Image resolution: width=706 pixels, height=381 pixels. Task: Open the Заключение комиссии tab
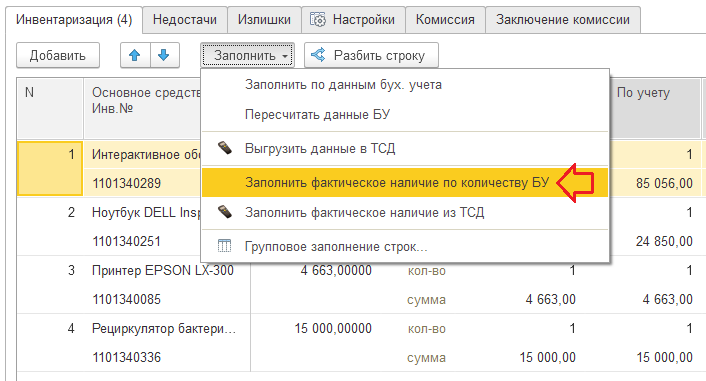pos(563,20)
